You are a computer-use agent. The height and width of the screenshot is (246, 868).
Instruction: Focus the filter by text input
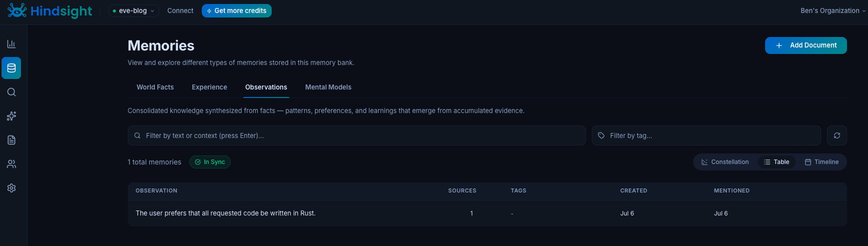(x=357, y=135)
